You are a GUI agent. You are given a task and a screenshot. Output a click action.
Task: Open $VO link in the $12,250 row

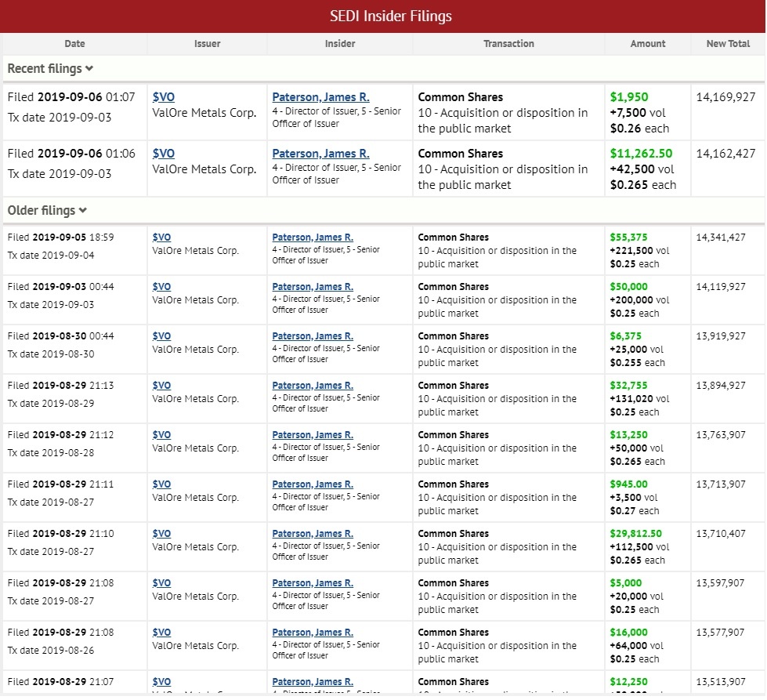tap(161, 682)
